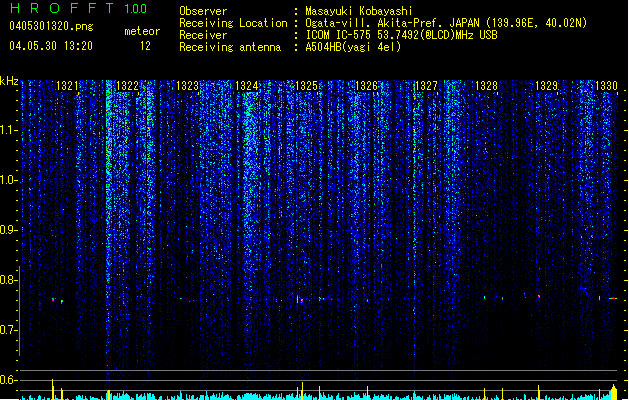Click the 1329 time marker

(546, 86)
